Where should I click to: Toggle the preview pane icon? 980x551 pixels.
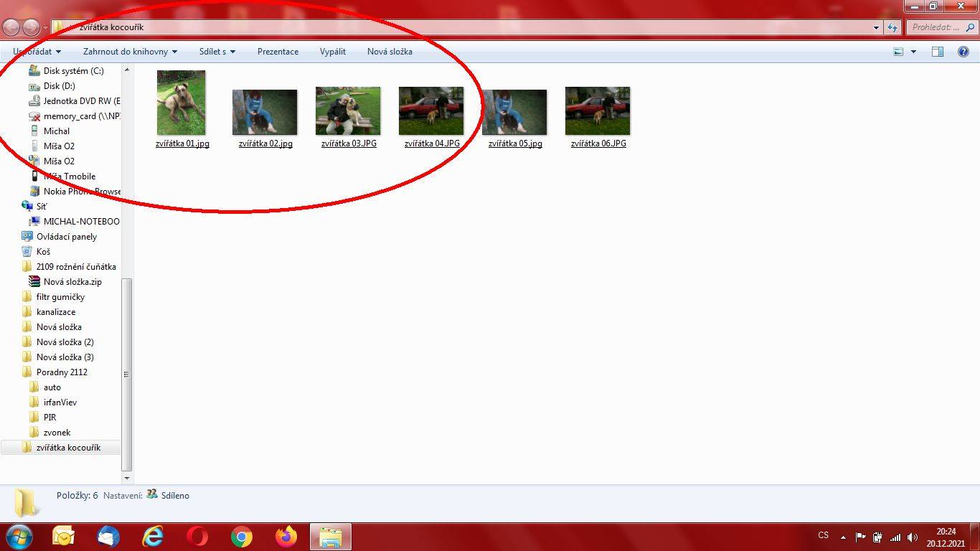click(938, 52)
